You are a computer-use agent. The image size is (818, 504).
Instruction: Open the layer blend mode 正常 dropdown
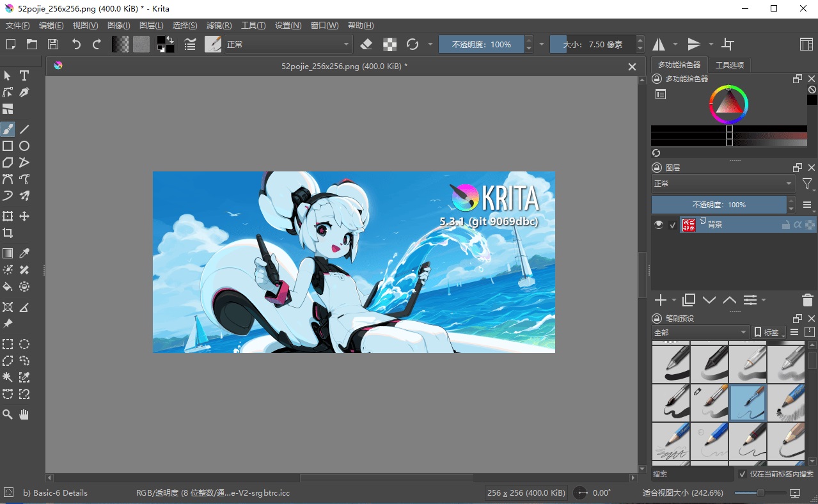tap(723, 184)
